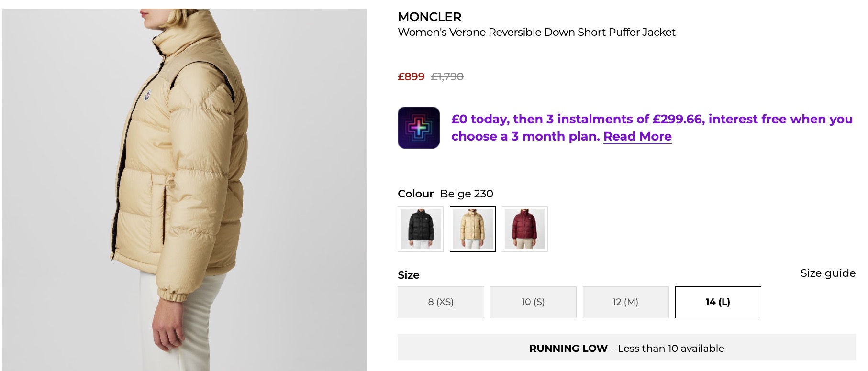Select the burgundy colour swatch
The image size is (868, 371).
[525, 229]
